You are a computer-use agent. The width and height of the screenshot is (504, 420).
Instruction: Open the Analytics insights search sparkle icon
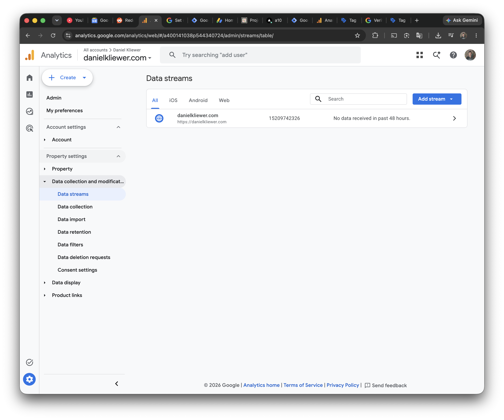[x=437, y=55]
